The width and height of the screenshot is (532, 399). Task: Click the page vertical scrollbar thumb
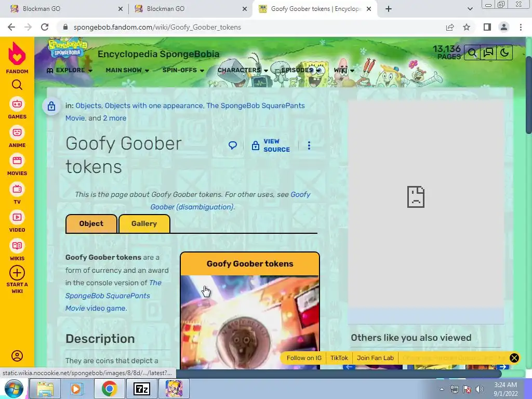click(528, 95)
